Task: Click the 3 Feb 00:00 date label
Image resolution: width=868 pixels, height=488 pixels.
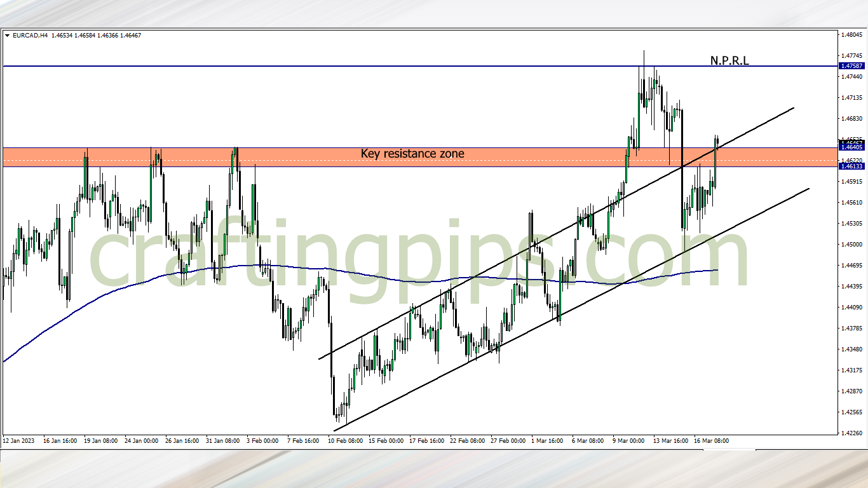Action: (262, 440)
